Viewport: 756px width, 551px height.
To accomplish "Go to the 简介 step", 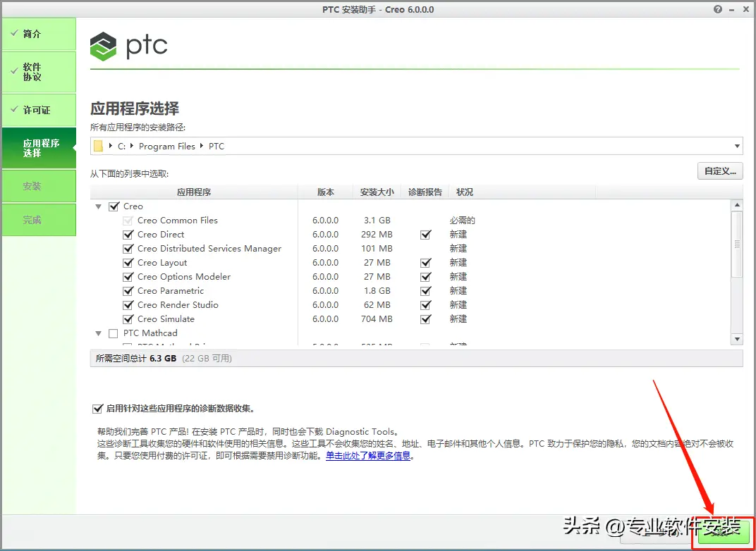I will tap(39, 35).
